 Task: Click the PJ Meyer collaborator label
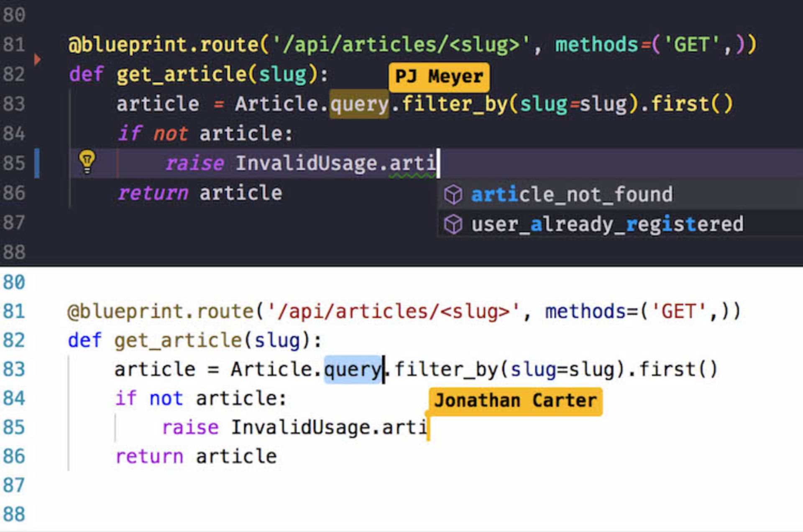pyautogui.click(x=439, y=77)
